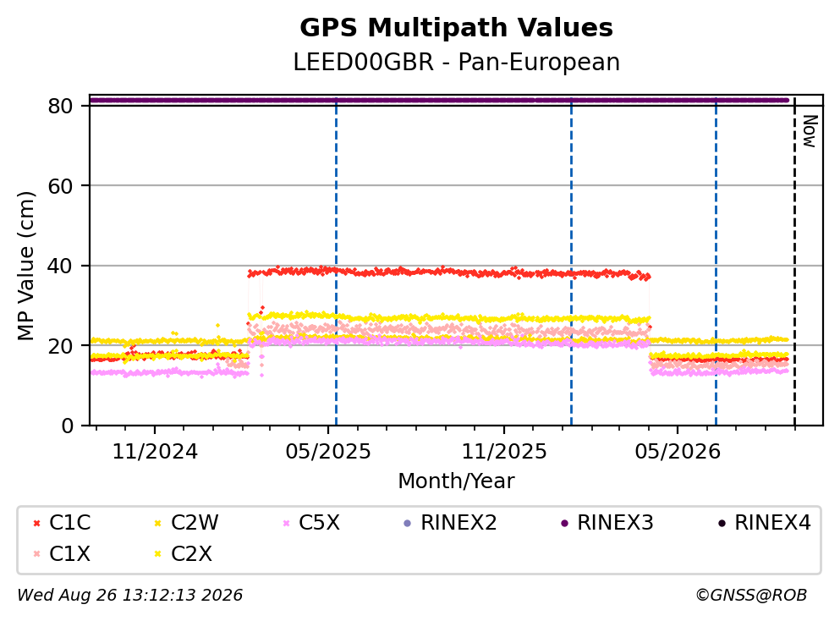840x621 pixels.
Task: Click the C2W yellow legend marker
Action: 157,523
